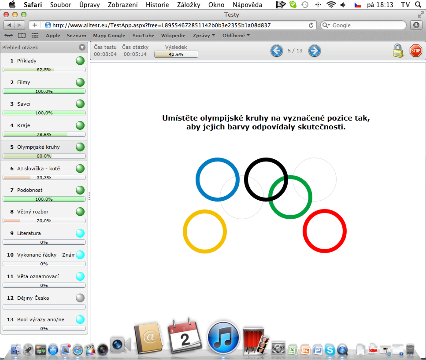Expand Oblíbené bookmarks folder
Viewport: 426px width, 360px height.
[x=236, y=35]
